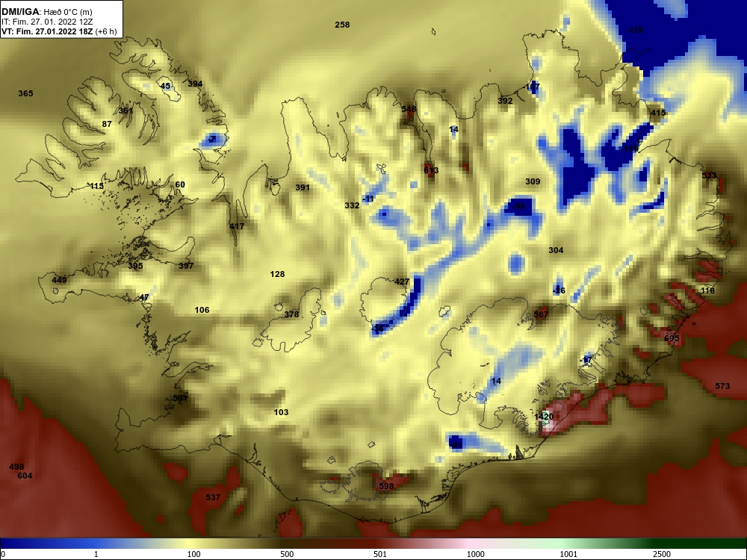The image size is (747, 560).
Task: Click the map value 598
Action: coord(386,487)
